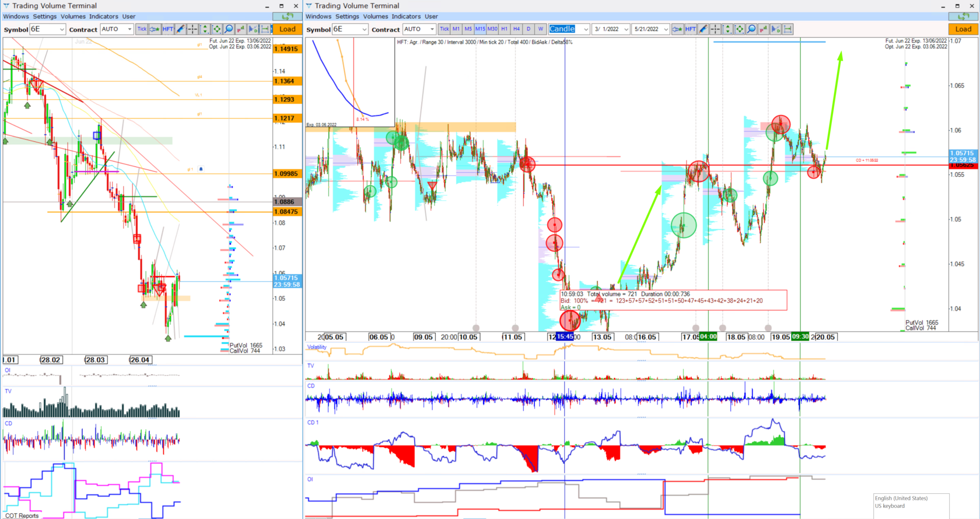Image resolution: width=980 pixels, height=519 pixels.
Task: Click the green 04:00 time marker
Action: (708, 337)
